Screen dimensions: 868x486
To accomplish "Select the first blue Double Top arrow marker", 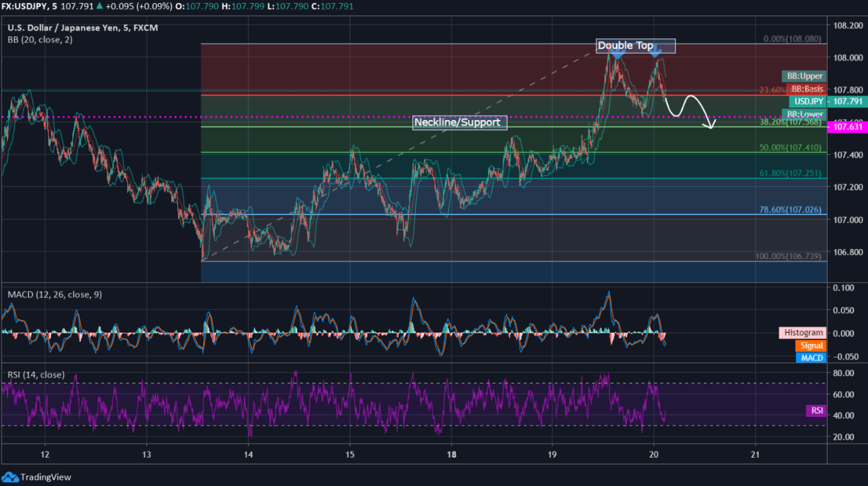I will (616, 55).
